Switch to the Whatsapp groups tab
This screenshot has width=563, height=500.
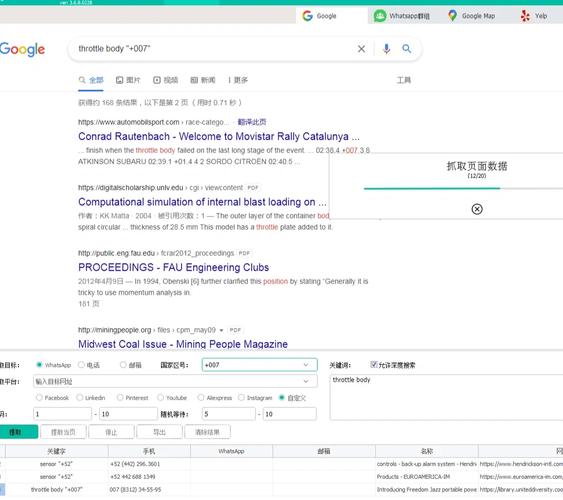coord(402,16)
